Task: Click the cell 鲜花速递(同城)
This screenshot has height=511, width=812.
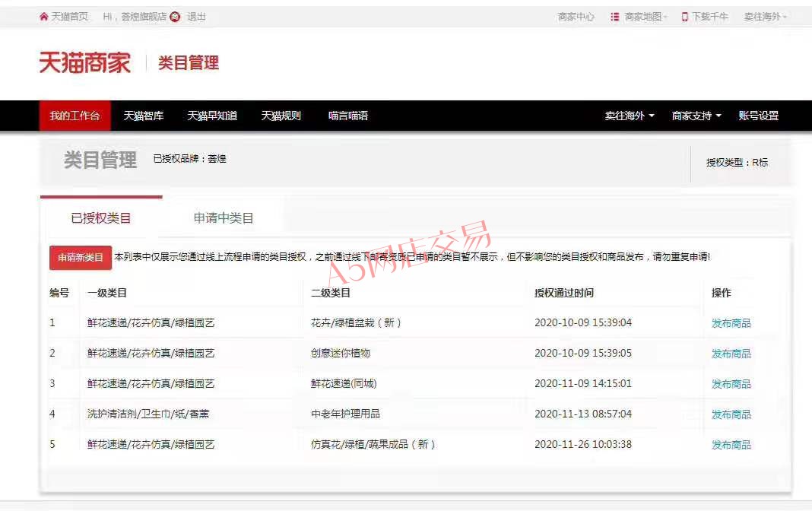Action: coord(344,383)
